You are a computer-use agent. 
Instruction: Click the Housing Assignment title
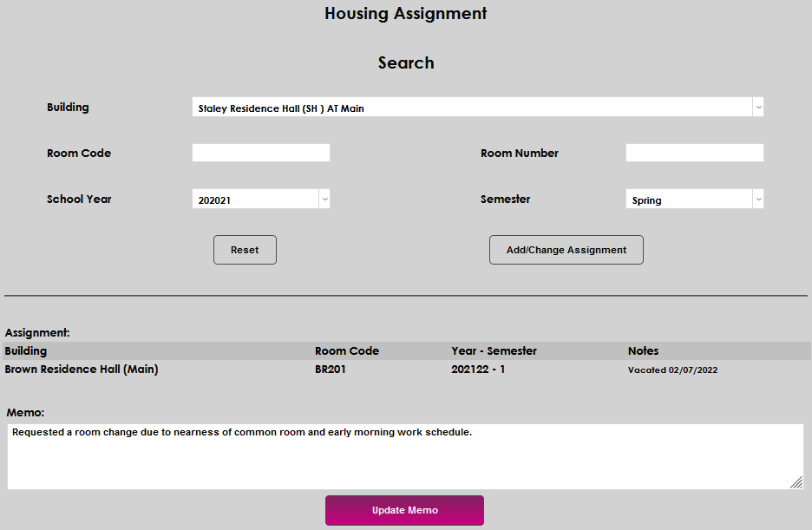pos(405,13)
